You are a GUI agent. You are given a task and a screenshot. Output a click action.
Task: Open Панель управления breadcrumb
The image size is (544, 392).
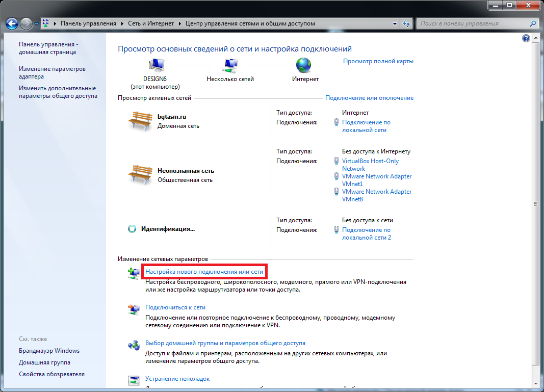89,23
